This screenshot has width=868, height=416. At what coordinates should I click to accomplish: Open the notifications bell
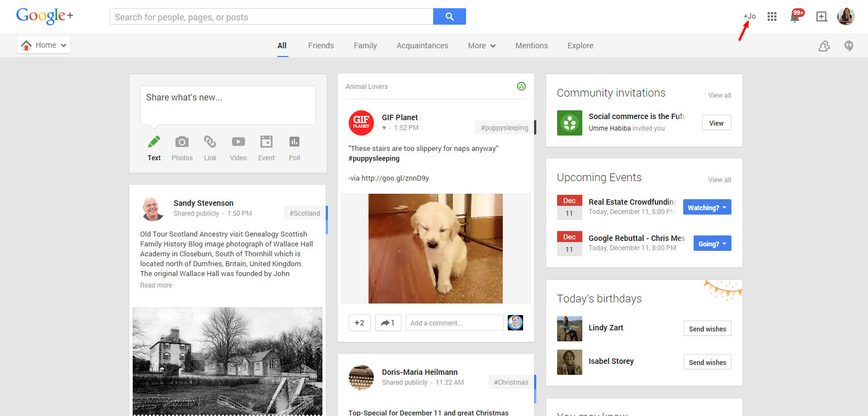[795, 17]
